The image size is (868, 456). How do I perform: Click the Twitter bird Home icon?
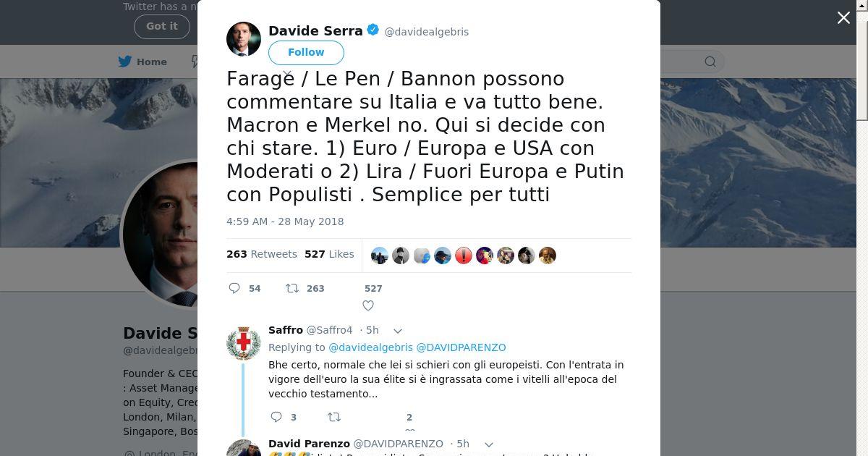click(x=126, y=62)
